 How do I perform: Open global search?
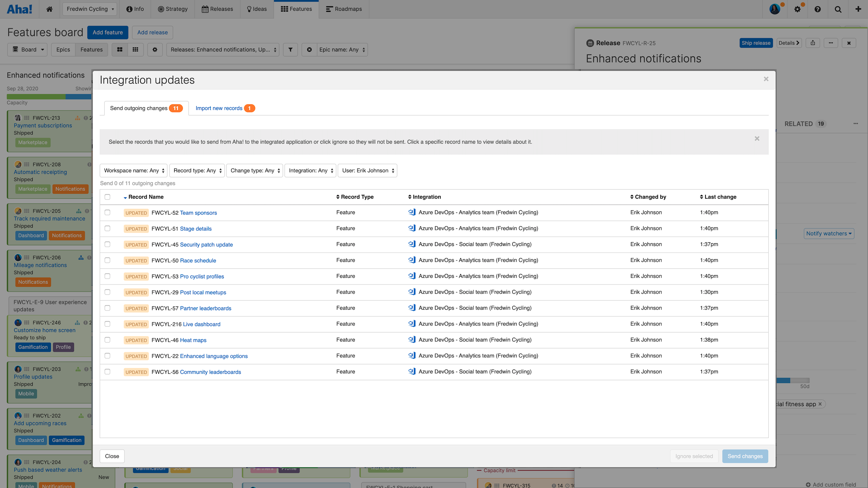pos(838,9)
